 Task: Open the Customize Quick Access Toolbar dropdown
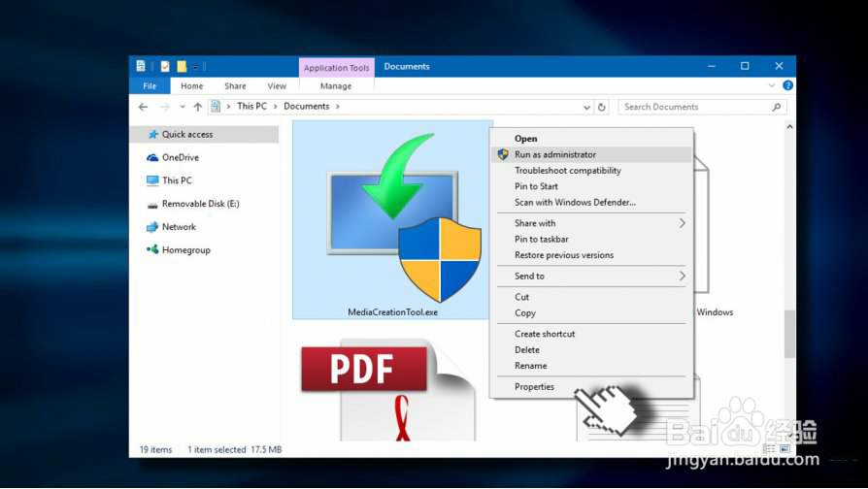[x=195, y=67]
